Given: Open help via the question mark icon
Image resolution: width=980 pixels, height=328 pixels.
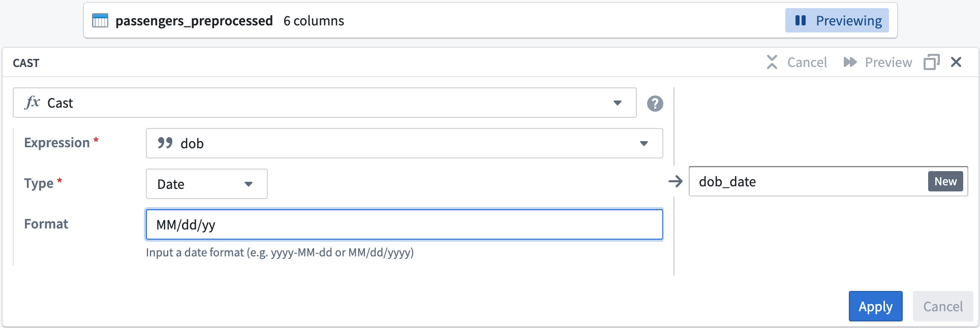Looking at the screenshot, I should click(655, 104).
